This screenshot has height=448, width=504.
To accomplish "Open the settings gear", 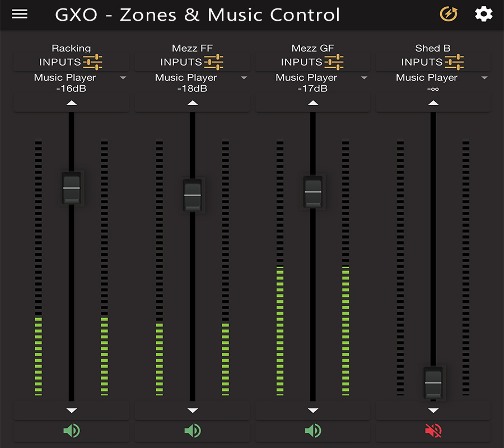I will coord(484,14).
